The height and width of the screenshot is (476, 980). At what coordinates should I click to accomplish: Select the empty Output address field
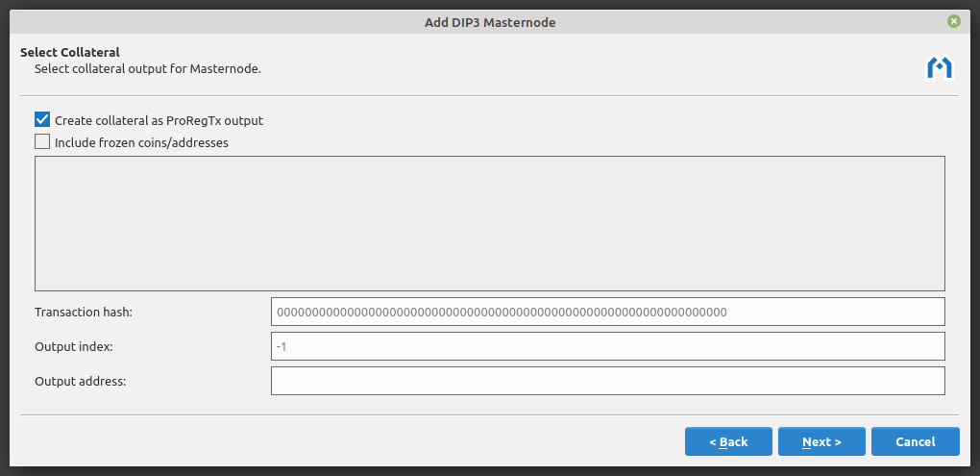[607, 381]
